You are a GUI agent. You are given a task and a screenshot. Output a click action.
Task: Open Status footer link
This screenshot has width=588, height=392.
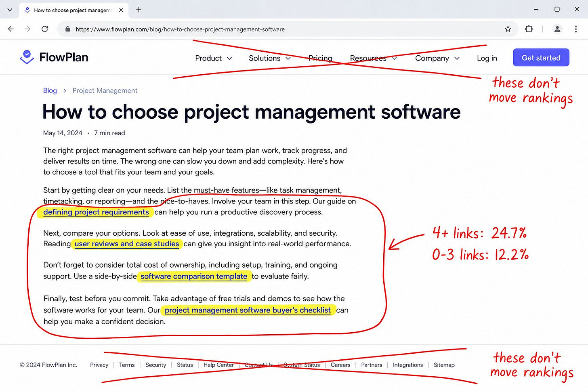[x=185, y=365]
